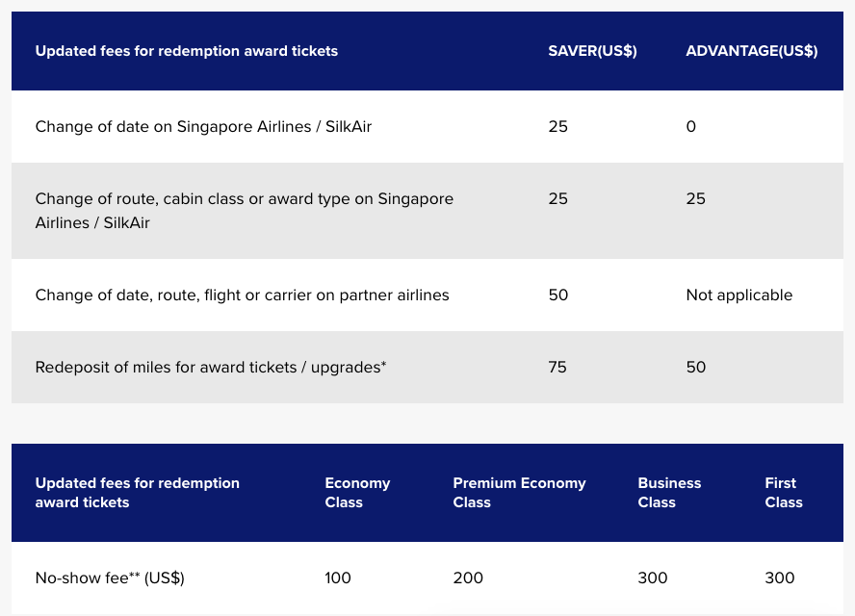This screenshot has width=855, height=616.
Task: Click 'Change of date, route, flight or carrier on partner airlines'
Action: [x=242, y=295]
